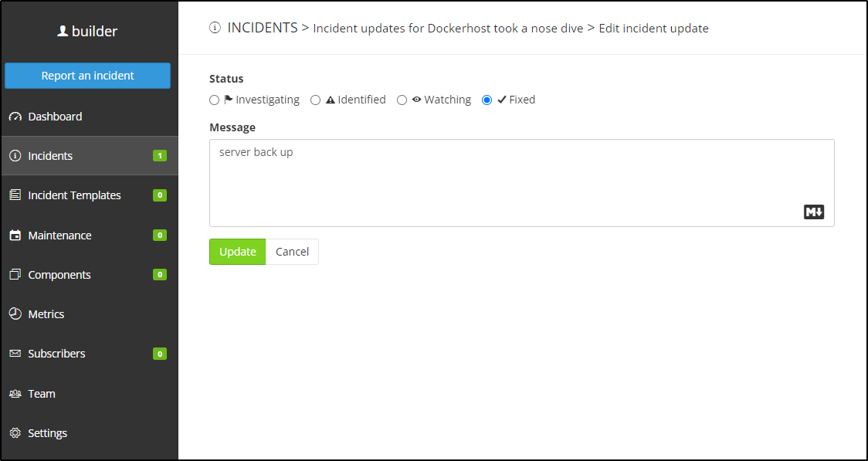The width and height of the screenshot is (868, 461).
Task: Click the builder user profile header
Action: click(x=87, y=32)
